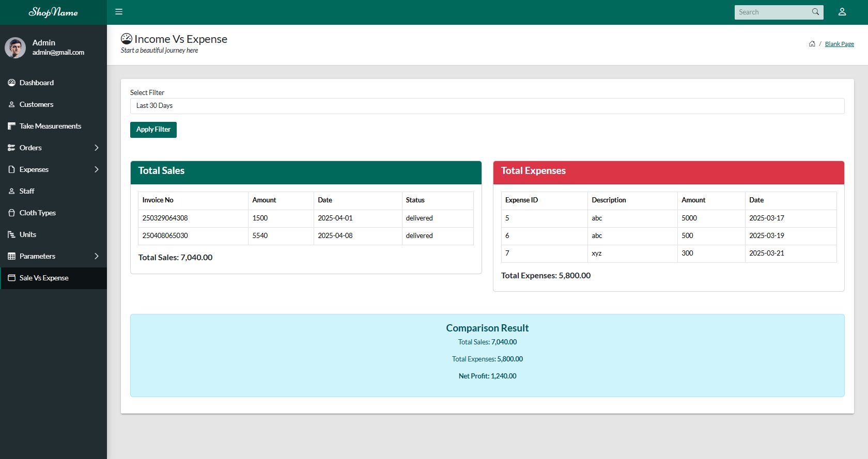Follow the Blank Page breadcrumb link
The image size is (868, 459).
pyautogui.click(x=839, y=44)
